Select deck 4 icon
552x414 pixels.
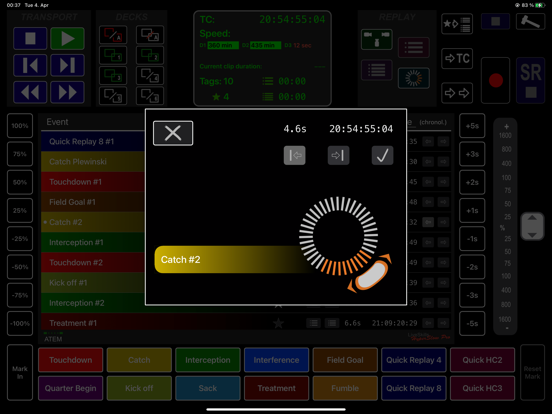(150, 75)
